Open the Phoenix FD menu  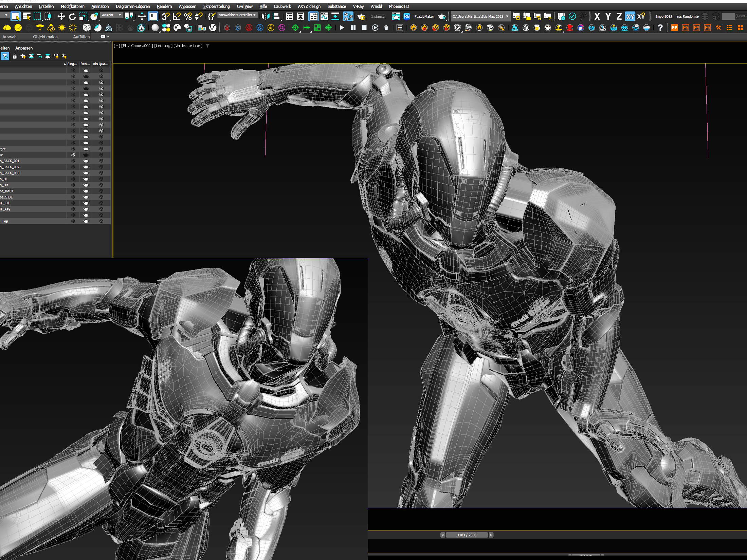point(399,6)
